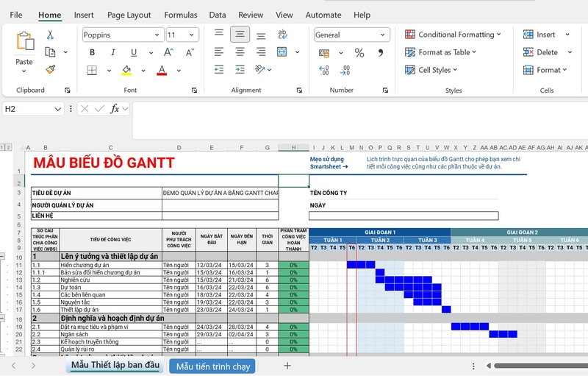The width and height of the screenshot is (588, 376).
Task: Open Alignment group dialog launcher
Action: [299, 91]
